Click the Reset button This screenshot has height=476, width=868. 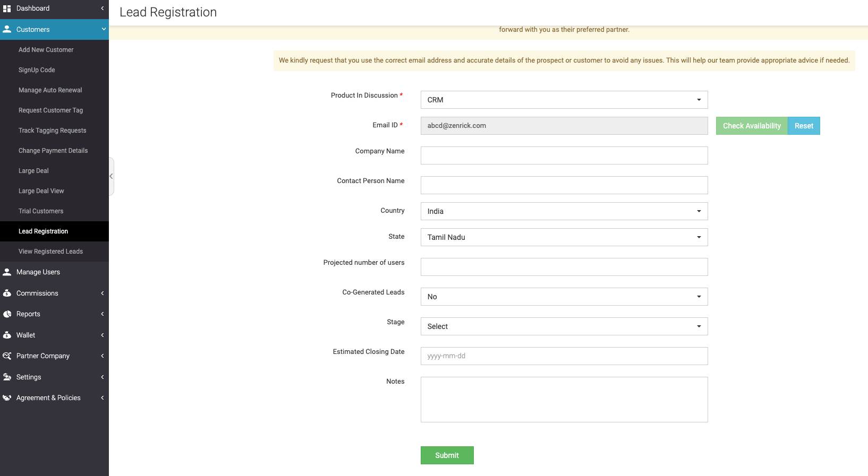pyautogui.click(x=804, y=126)
